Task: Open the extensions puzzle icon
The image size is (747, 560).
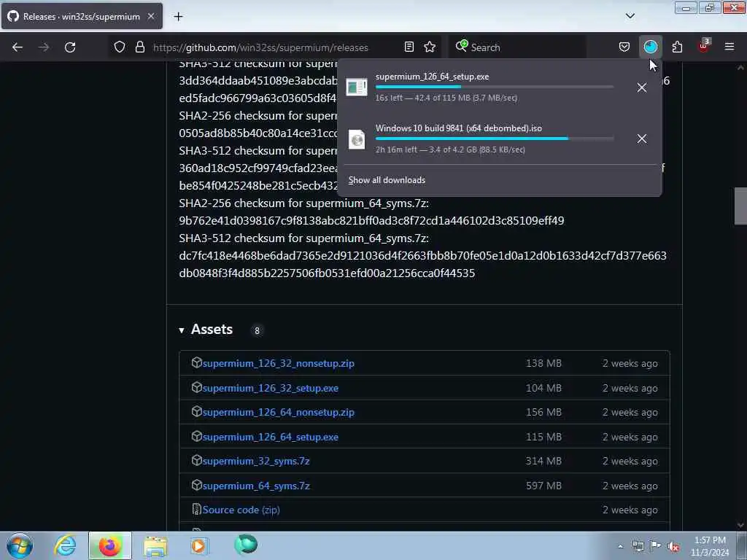Action: 677,47
